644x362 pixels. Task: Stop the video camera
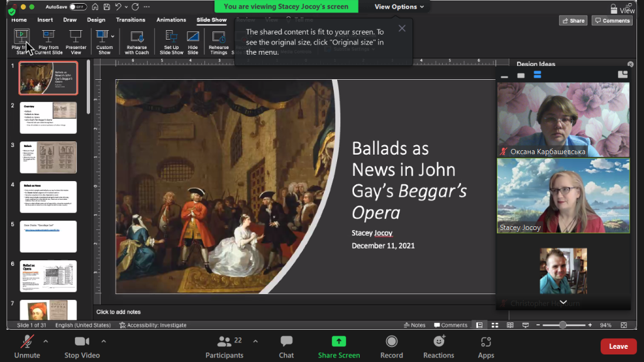click(x=82, y=342)
